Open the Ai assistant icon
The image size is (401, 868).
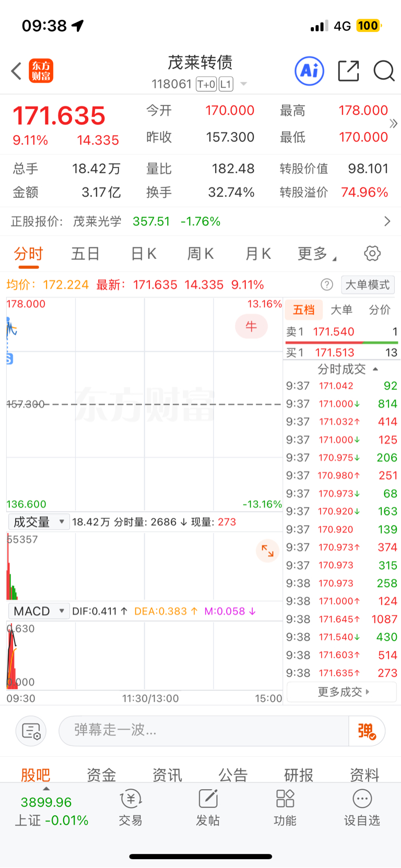[x=310, y=71]
